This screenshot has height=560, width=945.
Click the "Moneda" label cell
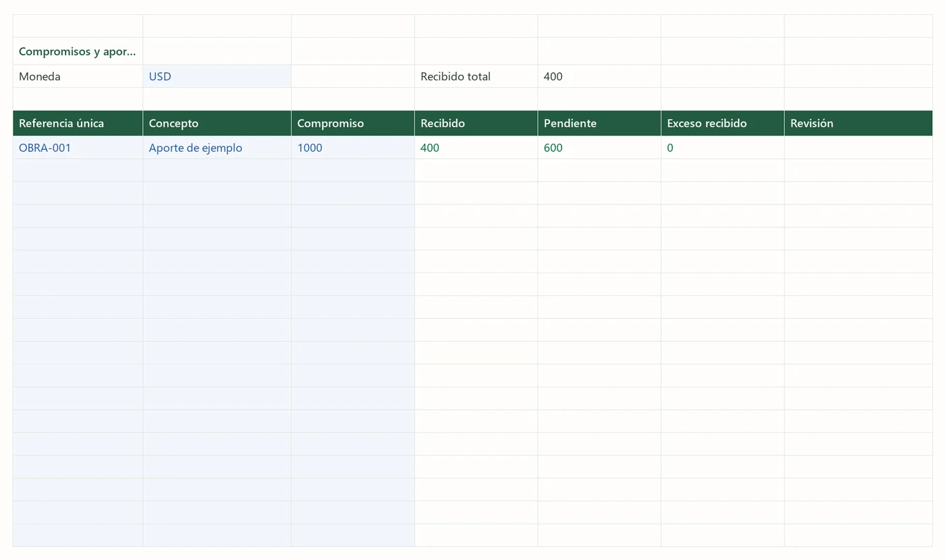(x=78, y=76)
